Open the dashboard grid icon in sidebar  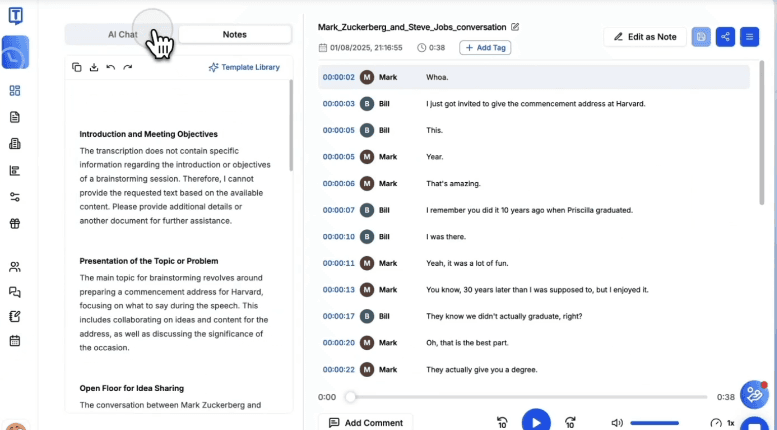pos(15,91)
